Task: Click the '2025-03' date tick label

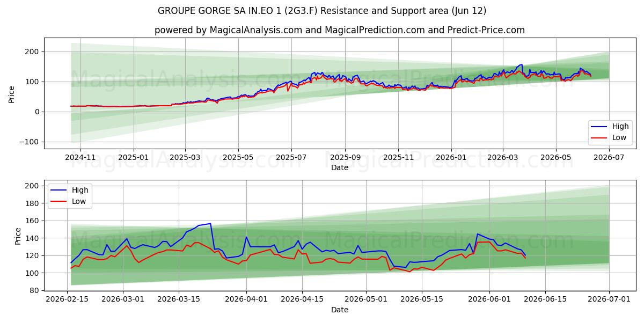Action: point(185,157)
